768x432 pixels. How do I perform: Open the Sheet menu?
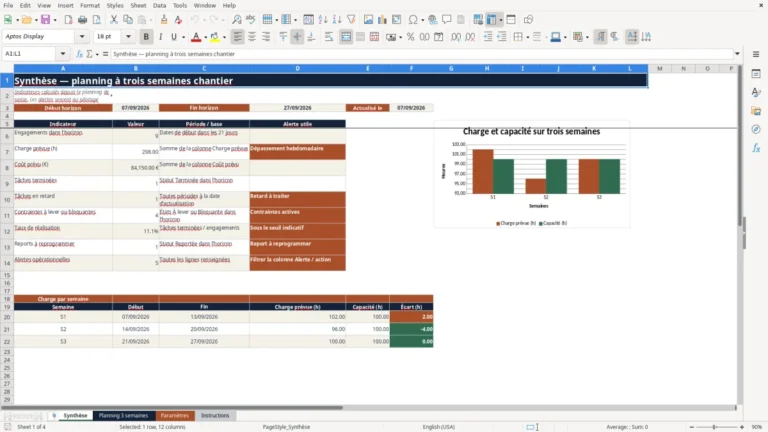click(x=138, y=5)
